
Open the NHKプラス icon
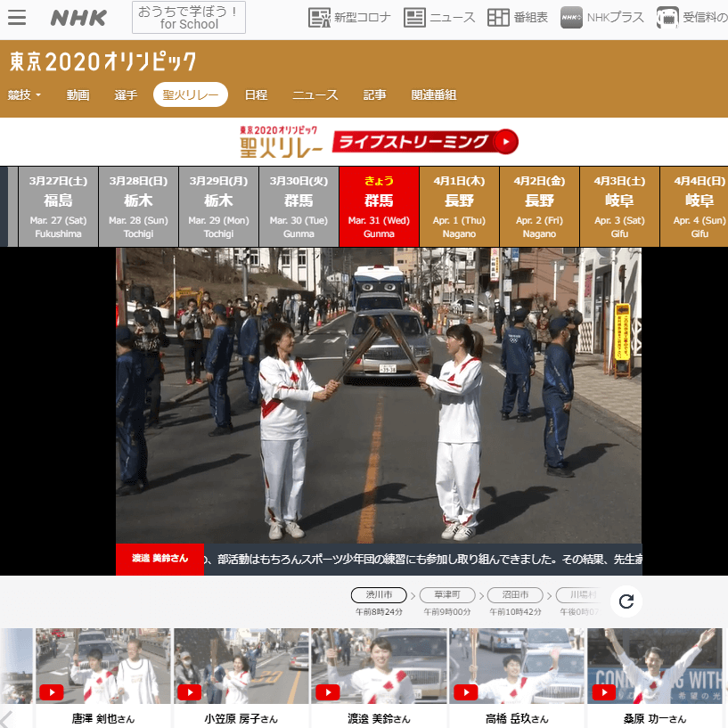click(x=572, y=17)
